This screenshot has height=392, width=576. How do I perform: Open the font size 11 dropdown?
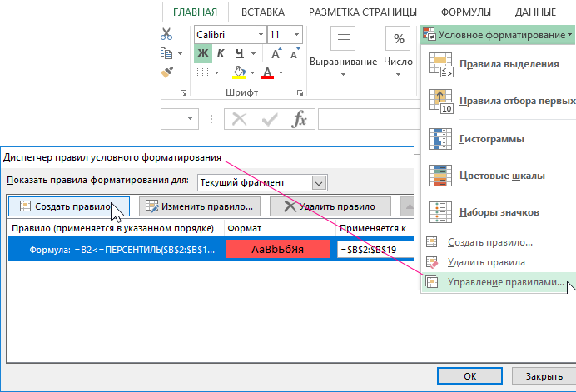[x=296, y=34]
